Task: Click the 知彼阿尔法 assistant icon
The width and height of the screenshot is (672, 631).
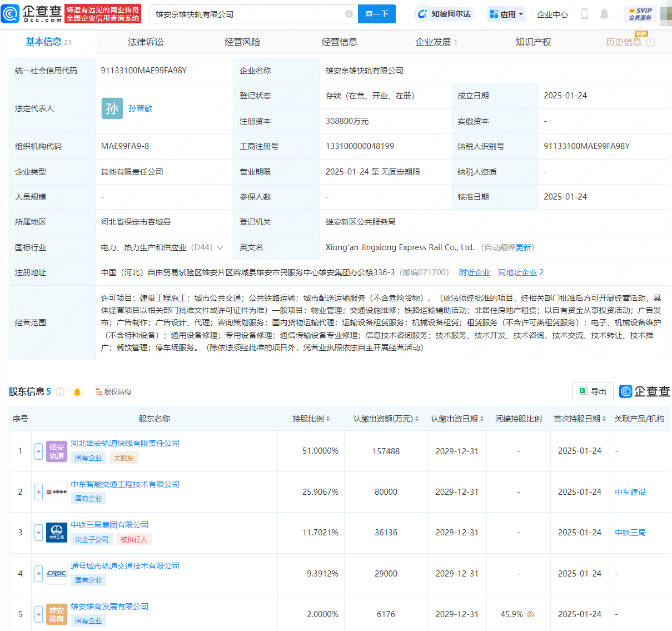Action: (422, 14)
